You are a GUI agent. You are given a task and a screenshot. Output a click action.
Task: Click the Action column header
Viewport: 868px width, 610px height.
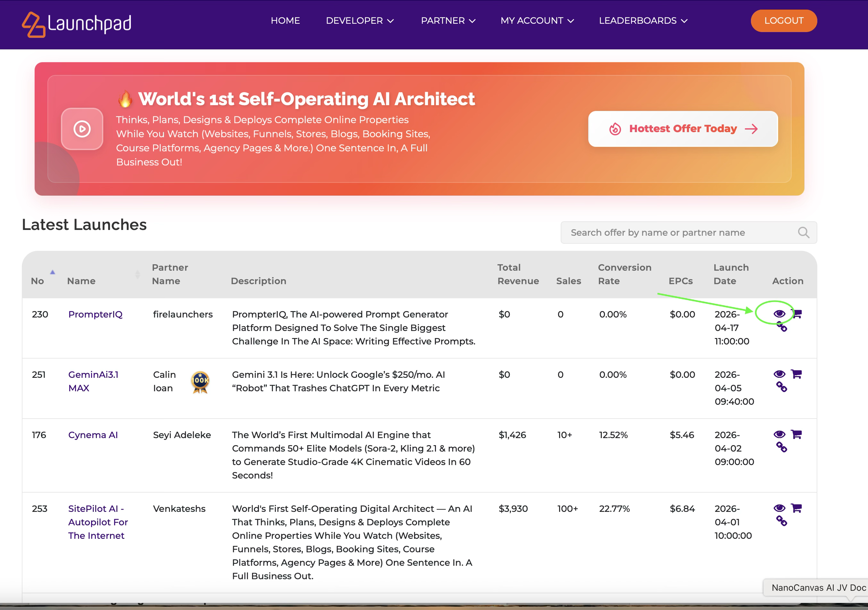(x=788, y=281)
